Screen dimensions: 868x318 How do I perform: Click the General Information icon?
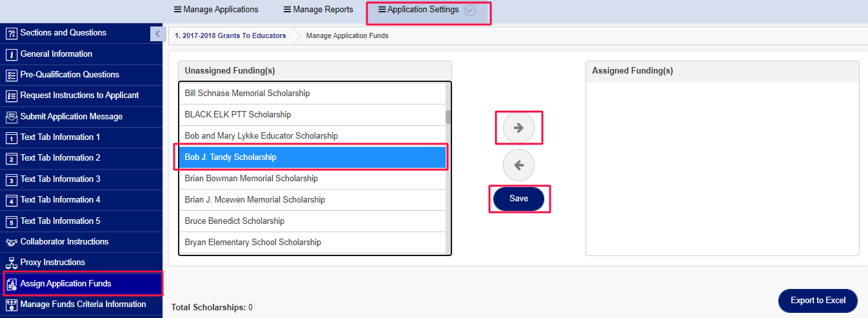(x=11, y=54)
